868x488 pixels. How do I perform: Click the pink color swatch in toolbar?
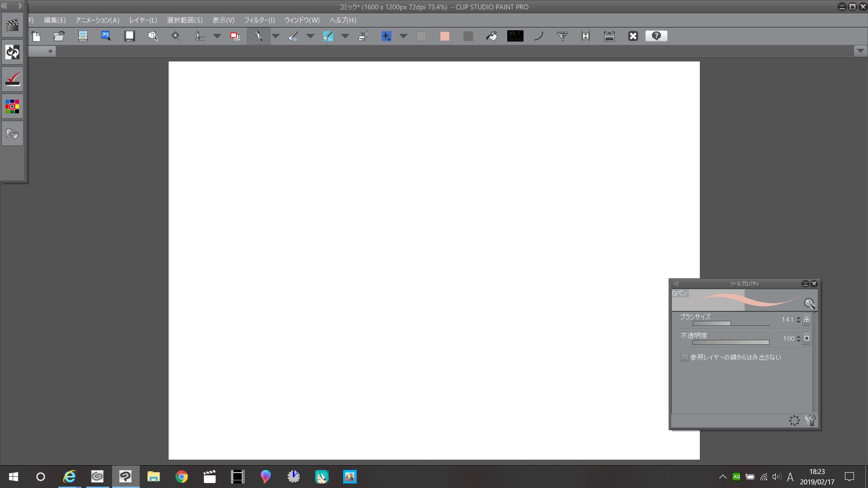(x=445, y=36)
